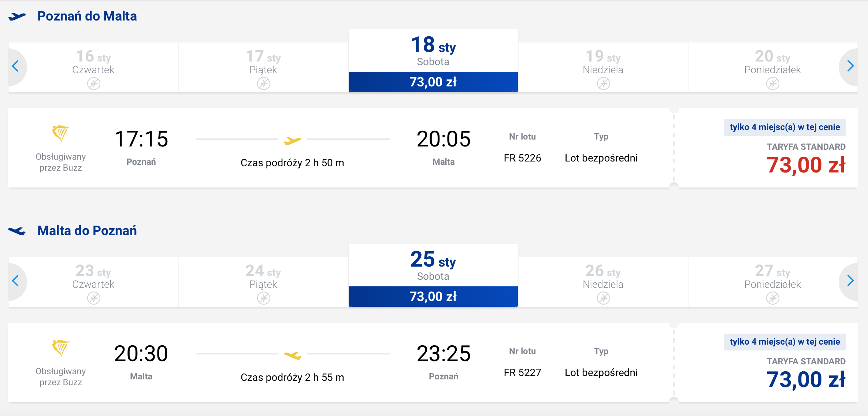This screenshot has height=416, width=868.
Task: Choose the blue 73,00 zł return fare
Action: [806, 379]
